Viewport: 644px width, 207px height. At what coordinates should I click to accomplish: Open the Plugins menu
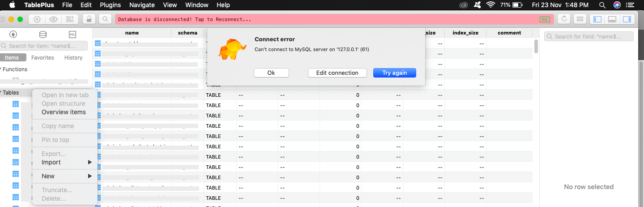pos(110,5)
